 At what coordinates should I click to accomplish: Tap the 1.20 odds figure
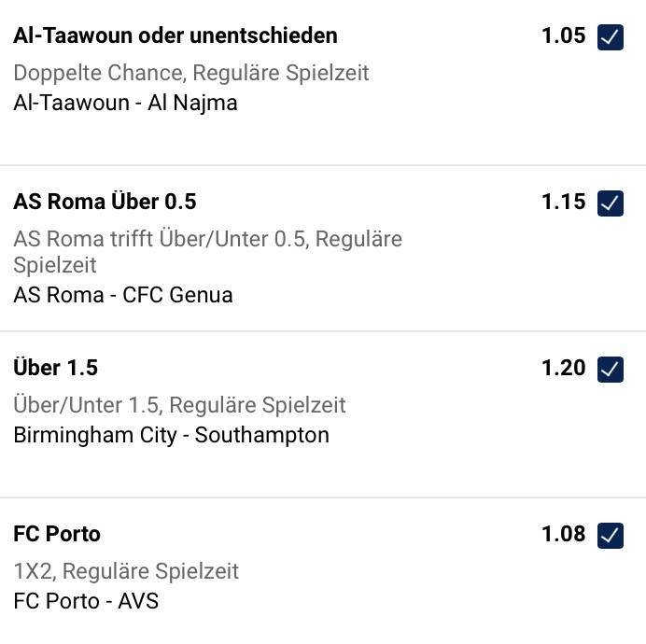(564, 368)
